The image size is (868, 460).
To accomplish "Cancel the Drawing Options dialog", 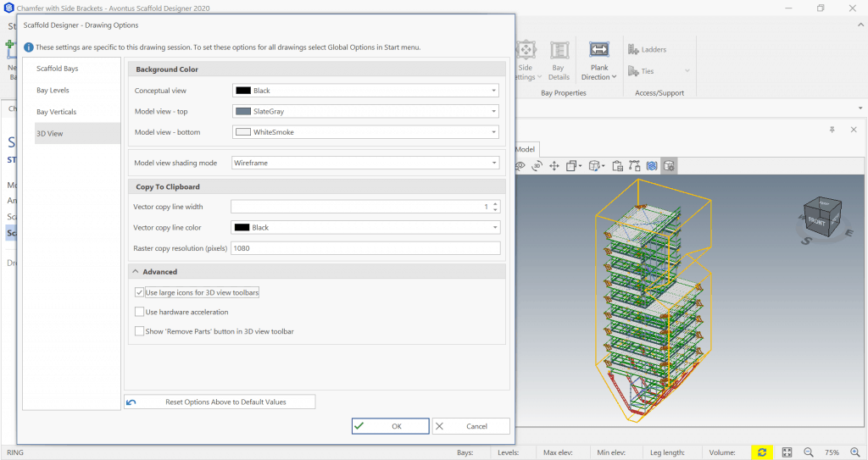I will coord(471,426).
